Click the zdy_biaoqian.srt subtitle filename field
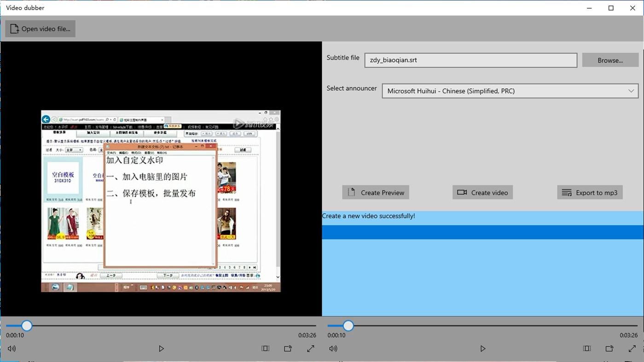The image size is (644, 362). click(470, 60)
